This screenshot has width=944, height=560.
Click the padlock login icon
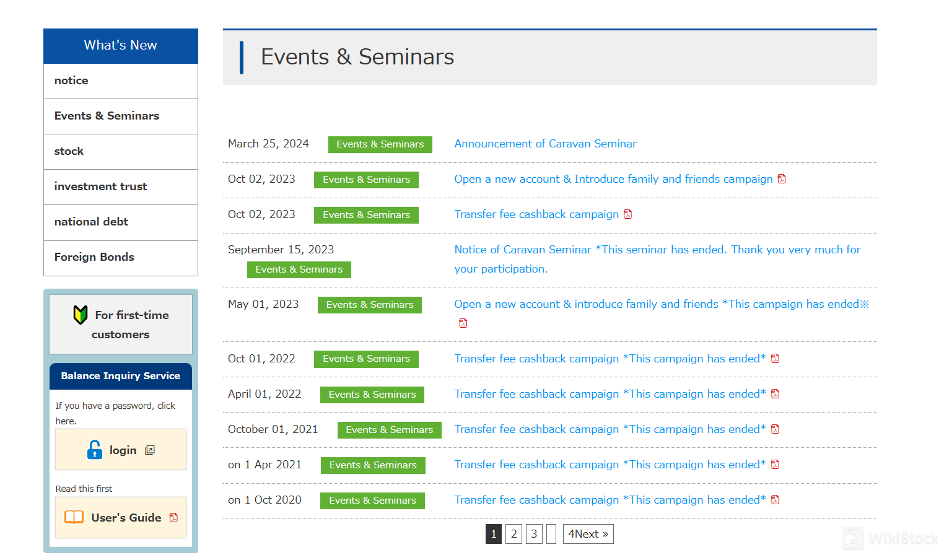pos(95,450)
